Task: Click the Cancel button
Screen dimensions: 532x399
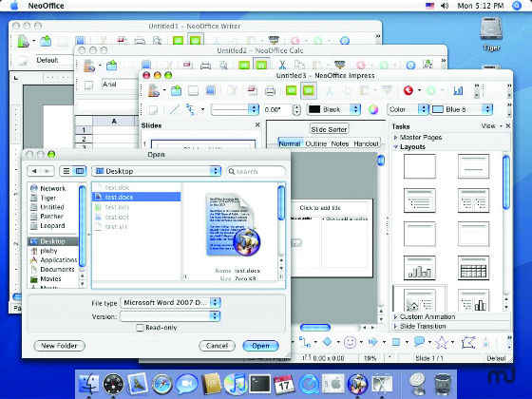Action: coord(218,346)
